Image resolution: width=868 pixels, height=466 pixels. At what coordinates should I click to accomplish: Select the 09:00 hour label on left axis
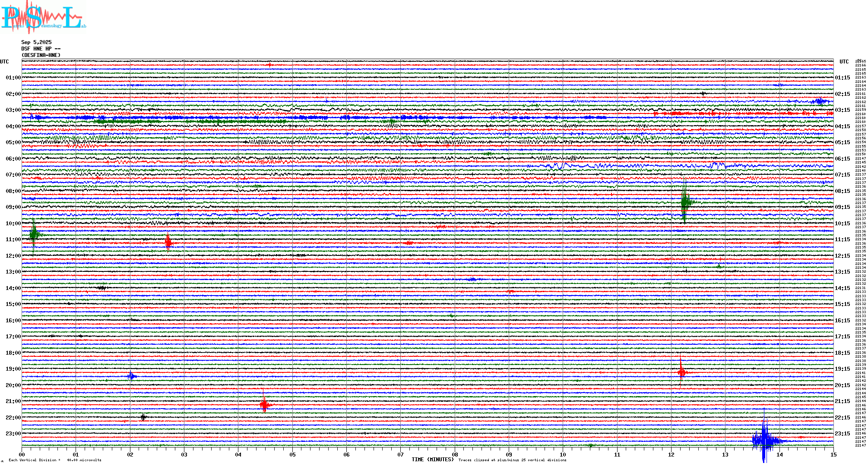(13, 207)
